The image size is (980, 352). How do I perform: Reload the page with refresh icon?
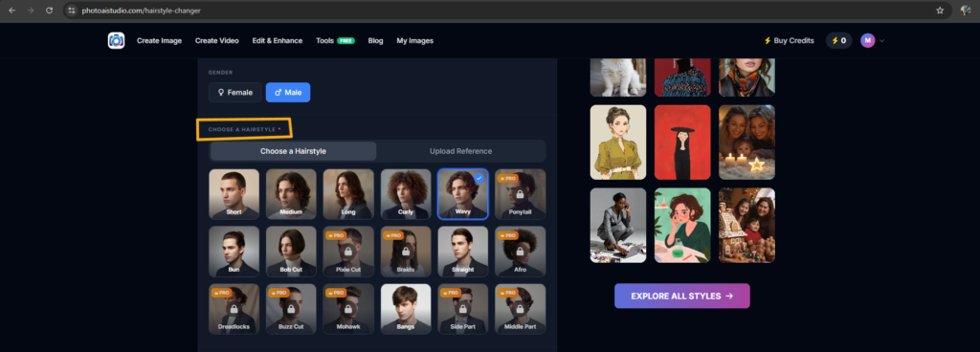pyautogui.click(x=49, y=11)
